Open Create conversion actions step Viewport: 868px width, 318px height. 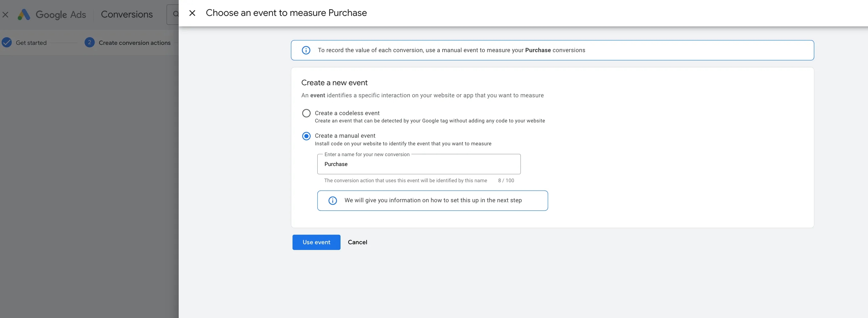point(135,43)
